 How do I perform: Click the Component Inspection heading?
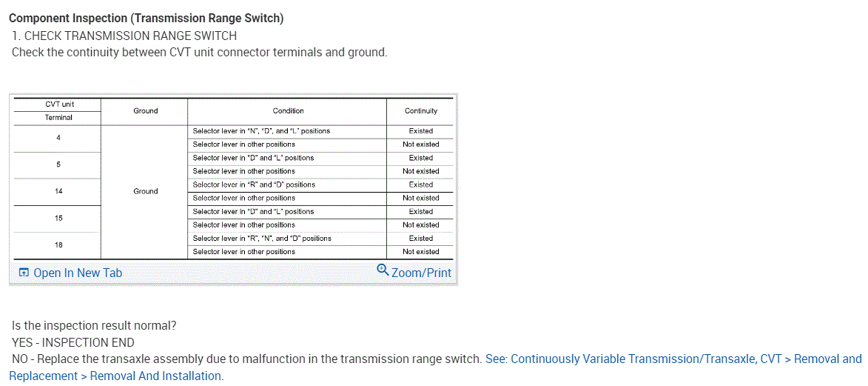pos(146,18)
